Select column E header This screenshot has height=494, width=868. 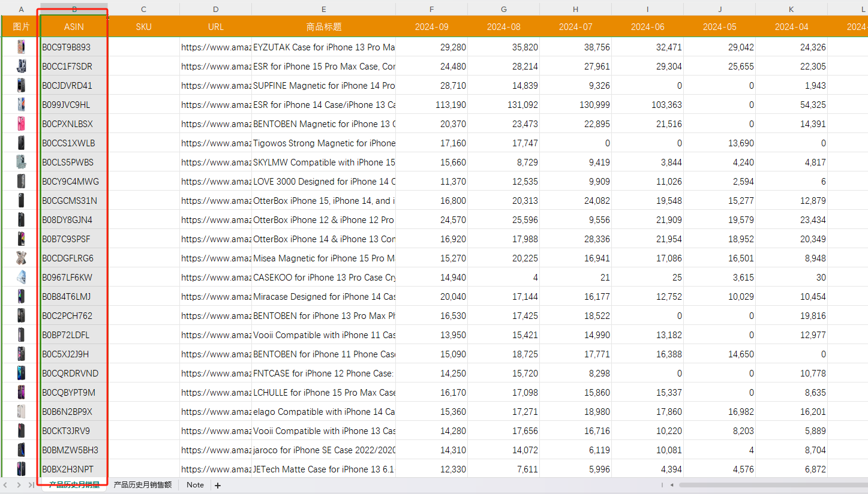click(x=323, y=9)
